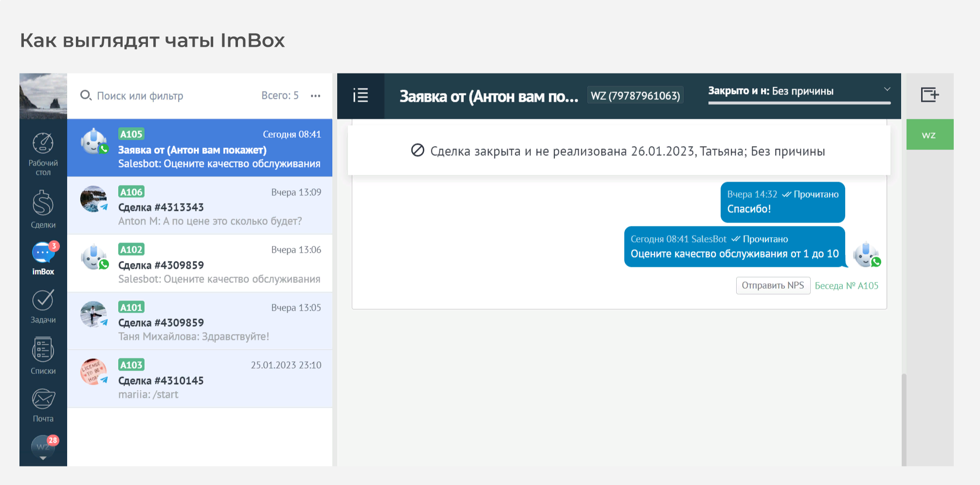980x485 pixels.
Task: Select chat A106 Сделка #4313343
Action: pos(200,206)
